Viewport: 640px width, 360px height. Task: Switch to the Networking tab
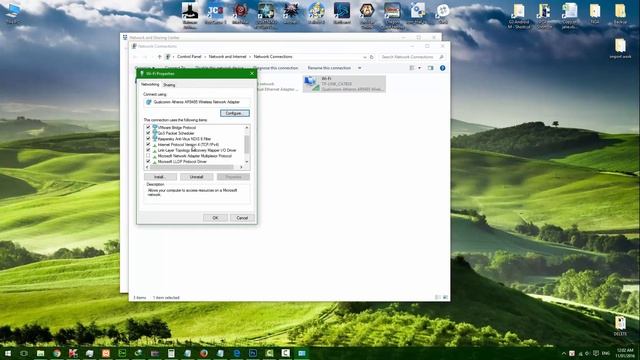(x=150, y=84)
